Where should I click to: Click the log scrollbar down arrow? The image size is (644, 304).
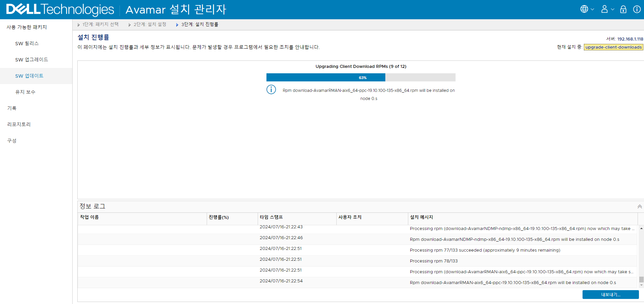pos(641,285)
